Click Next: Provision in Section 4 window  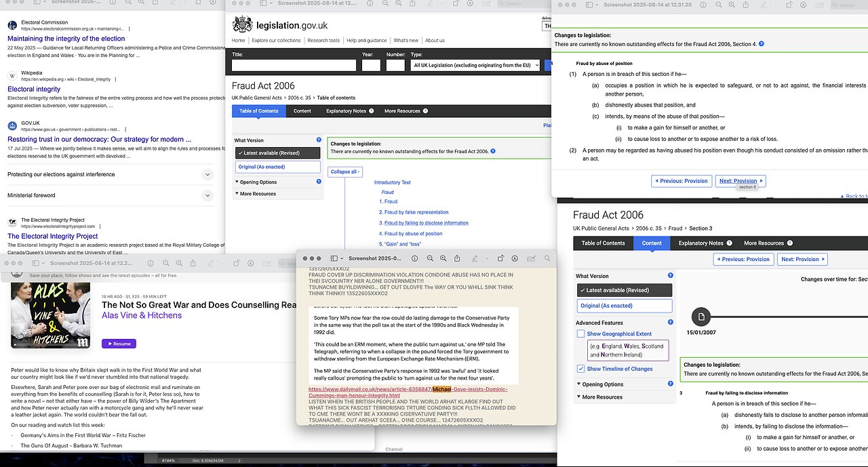pyautogui.click(x=741, y=181)
